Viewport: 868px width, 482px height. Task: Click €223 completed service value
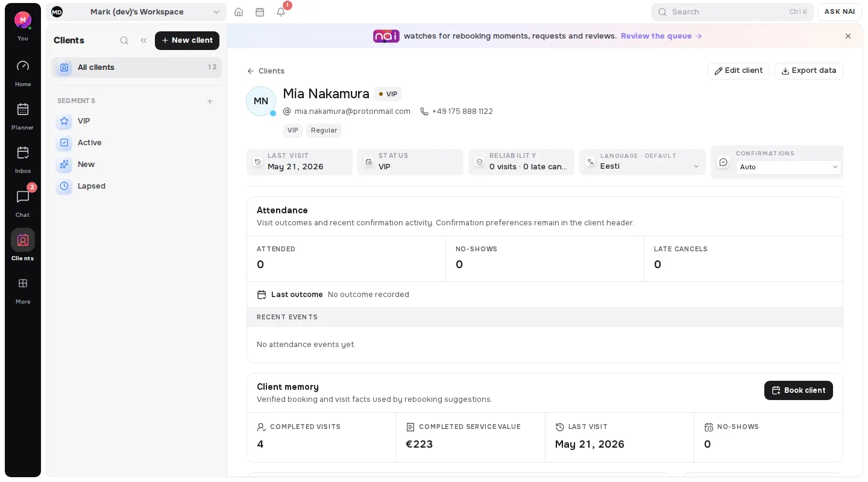coord(419,444)
